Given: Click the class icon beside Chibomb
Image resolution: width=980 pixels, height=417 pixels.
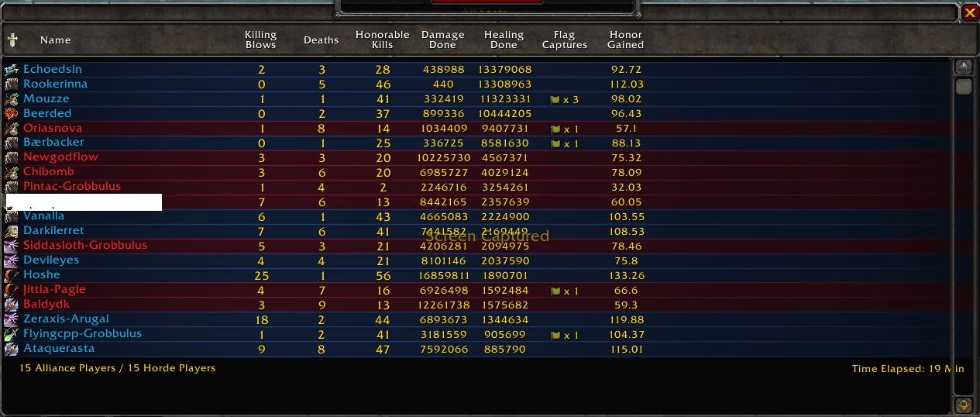Looking at the screenshot, I should [11, 172].
